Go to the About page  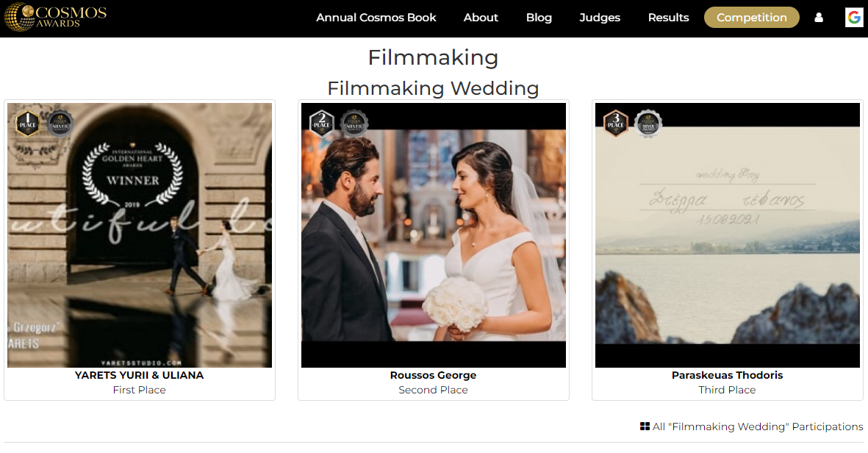(x=481, y=18)
